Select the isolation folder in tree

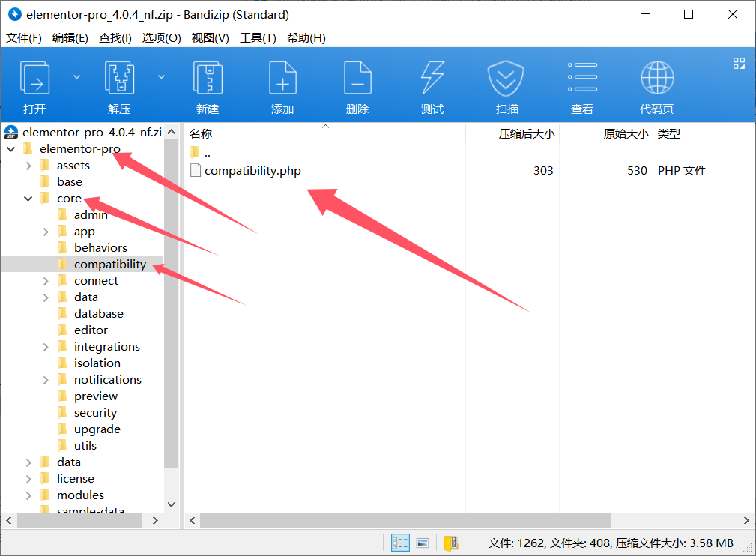97,363
